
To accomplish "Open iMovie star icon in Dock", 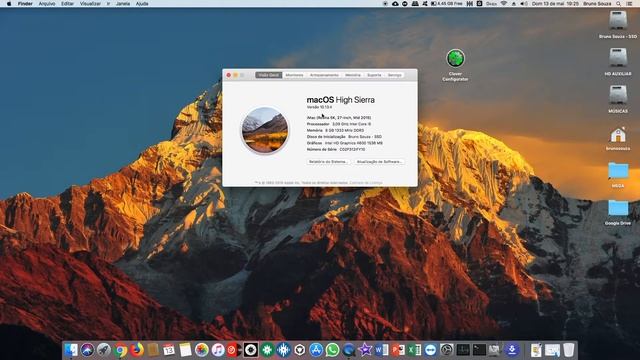I will tap(365, 350).
